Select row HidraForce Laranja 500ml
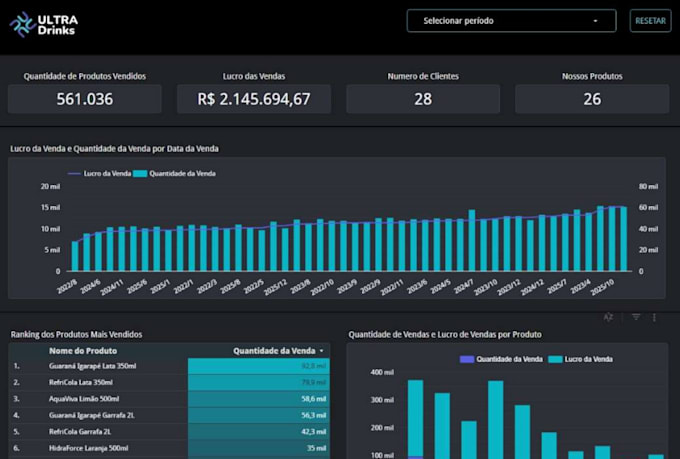Screen dimensions: 680x459 coord(169,449)
